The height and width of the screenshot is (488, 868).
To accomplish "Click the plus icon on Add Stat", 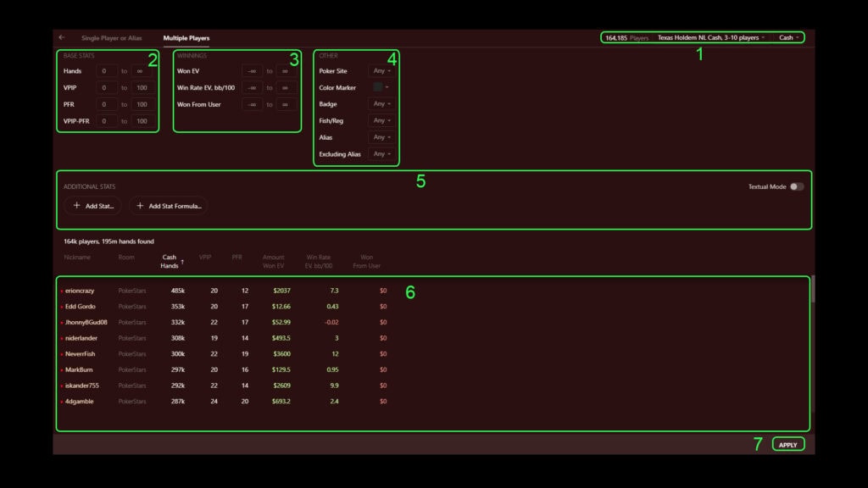I will point(77,206).
